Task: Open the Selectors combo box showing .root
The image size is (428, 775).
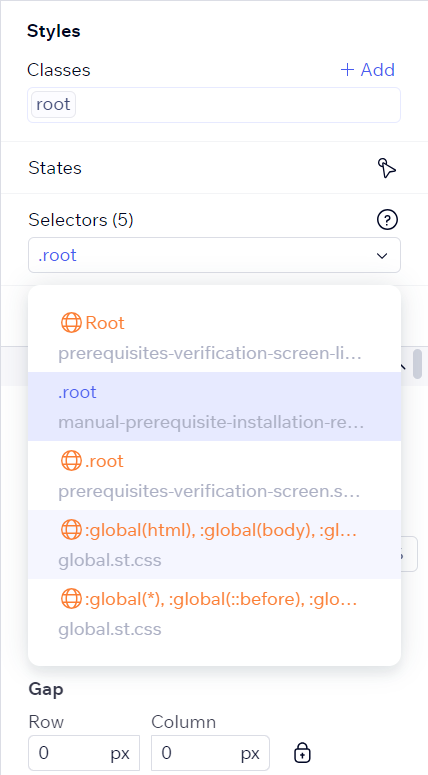Action: tap(214, 255)
